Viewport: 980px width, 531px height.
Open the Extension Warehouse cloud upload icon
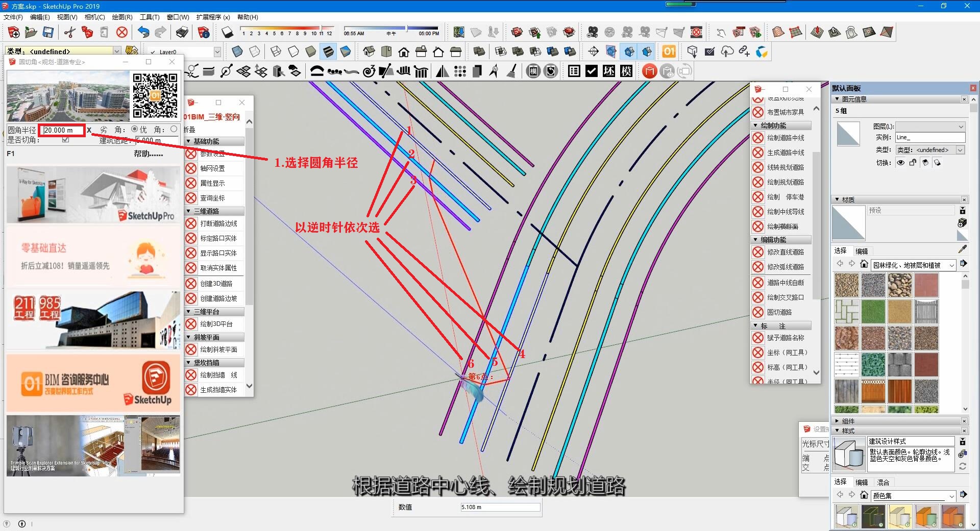pos(727,52)
